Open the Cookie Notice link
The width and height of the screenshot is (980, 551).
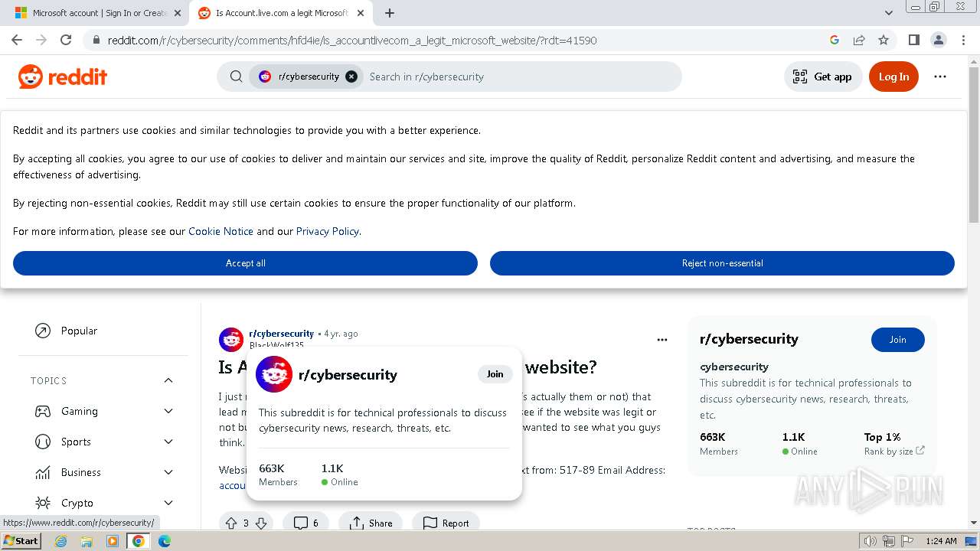220,231
